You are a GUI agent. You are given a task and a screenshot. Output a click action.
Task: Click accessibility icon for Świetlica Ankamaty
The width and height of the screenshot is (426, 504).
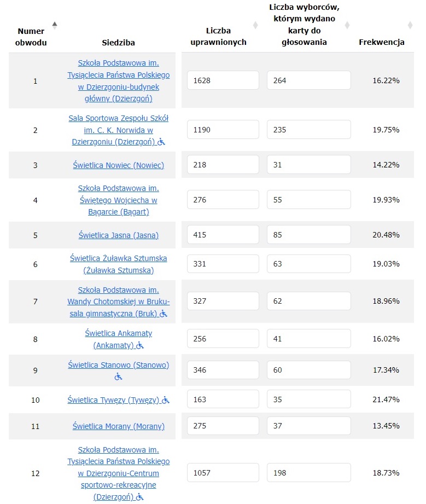click(x=140, y=345)
